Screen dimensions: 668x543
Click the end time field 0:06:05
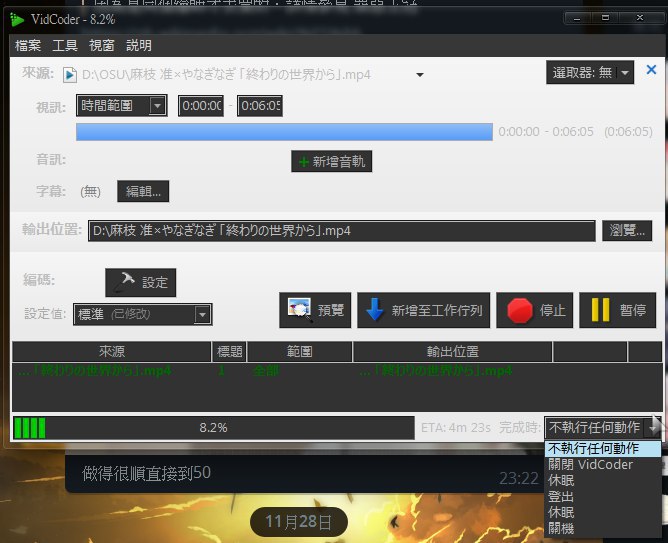pyautogui.click(x=259, y=106)
